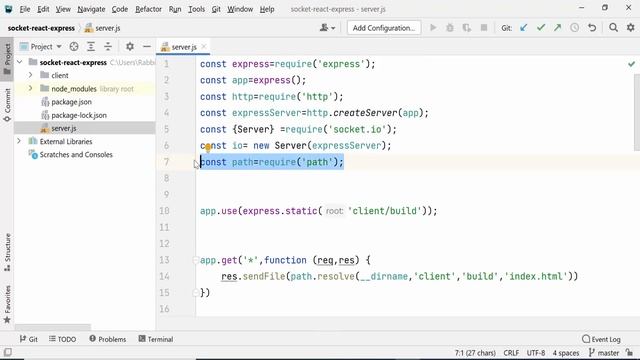Click the Git update project arrow icon
The height and width of the screenshot is (360, 640).
(x=523, y=28)
